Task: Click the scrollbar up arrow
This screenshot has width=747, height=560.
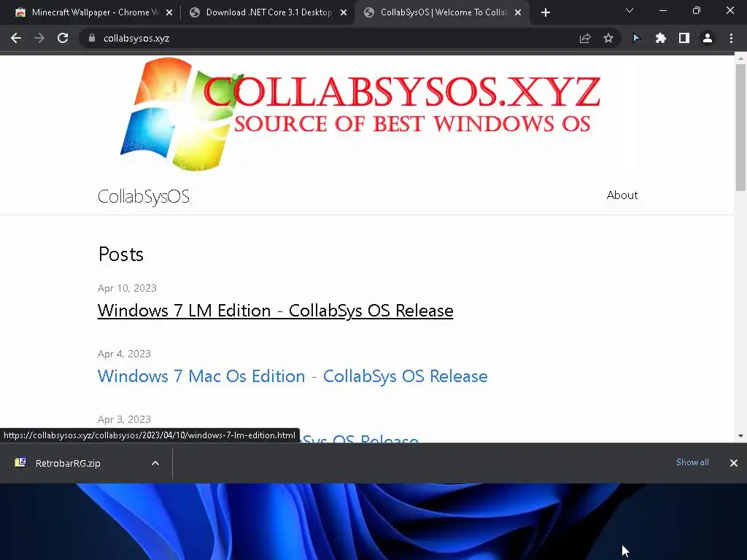Action: (741, 58)
